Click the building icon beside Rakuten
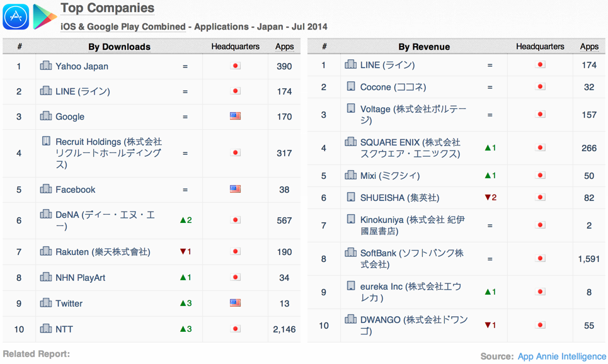This screenshot has width=608, height=364. [46, 251]
